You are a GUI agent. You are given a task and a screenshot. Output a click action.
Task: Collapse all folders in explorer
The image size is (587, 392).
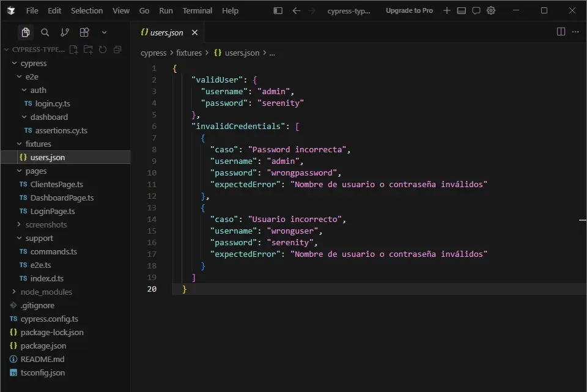(117, 50)
